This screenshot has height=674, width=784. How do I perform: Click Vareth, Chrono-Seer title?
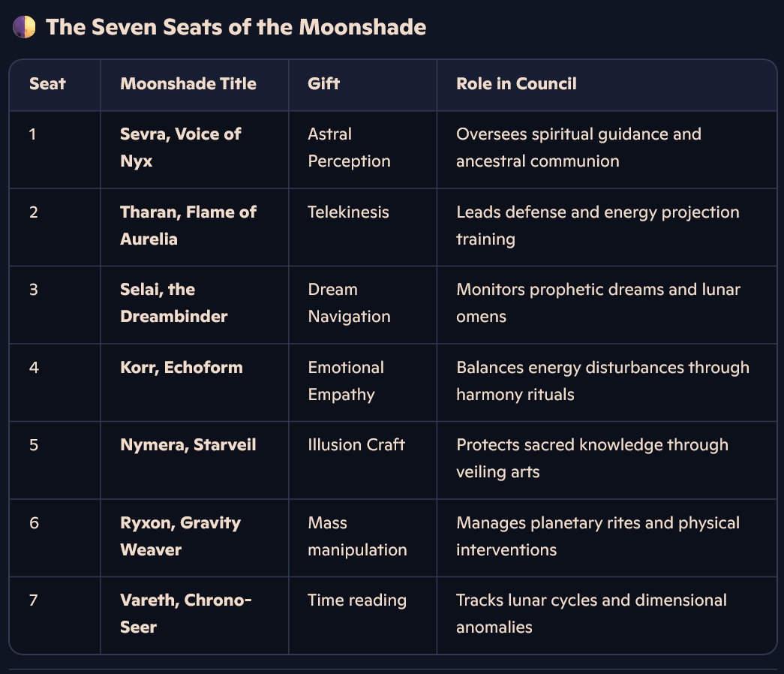pyautogui.click(x=185, y=613)
